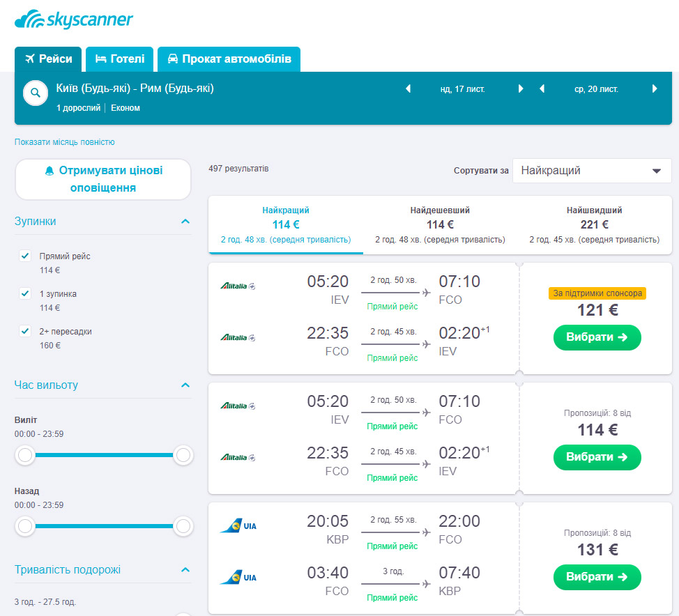Click За підтримки спонсора badge
This screenshot has width=679, height=616.
597,293
